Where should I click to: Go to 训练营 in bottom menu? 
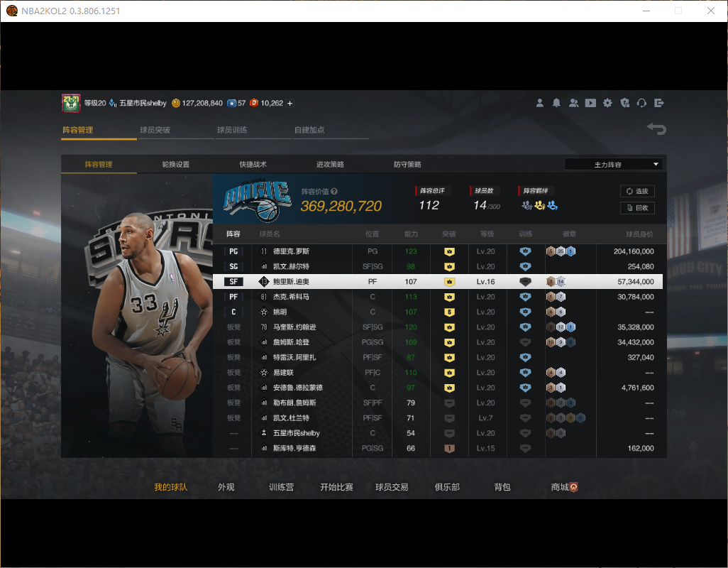[282, 487]
